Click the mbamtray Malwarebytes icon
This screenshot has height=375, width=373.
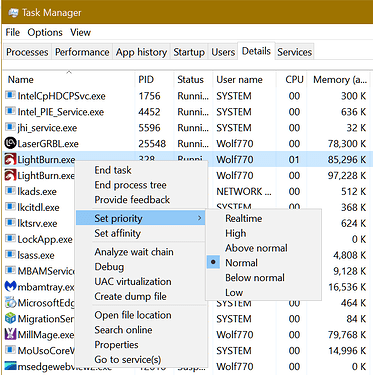coord(10,286)
